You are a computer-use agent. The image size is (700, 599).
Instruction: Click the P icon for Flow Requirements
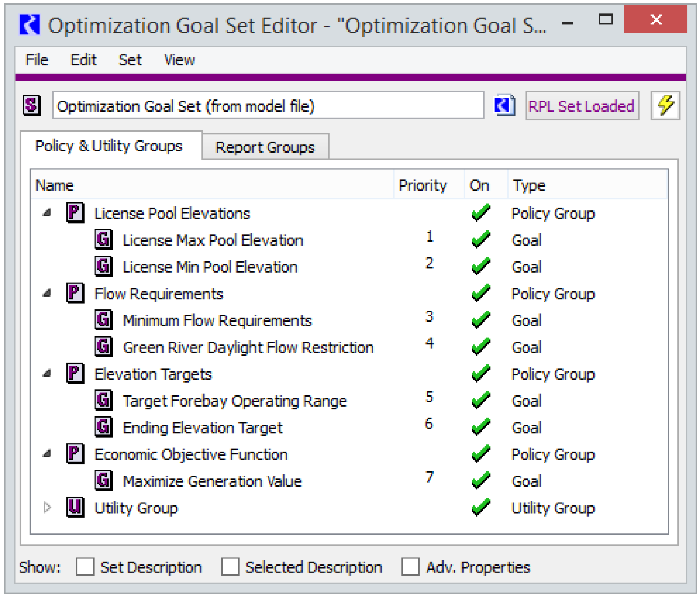click(75, 293)
